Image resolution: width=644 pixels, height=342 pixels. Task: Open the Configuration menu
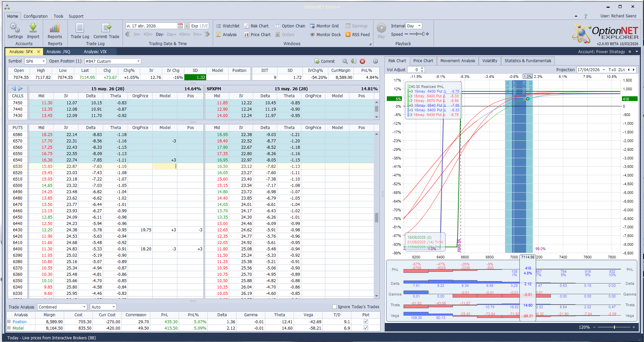[x=36, y=16]
